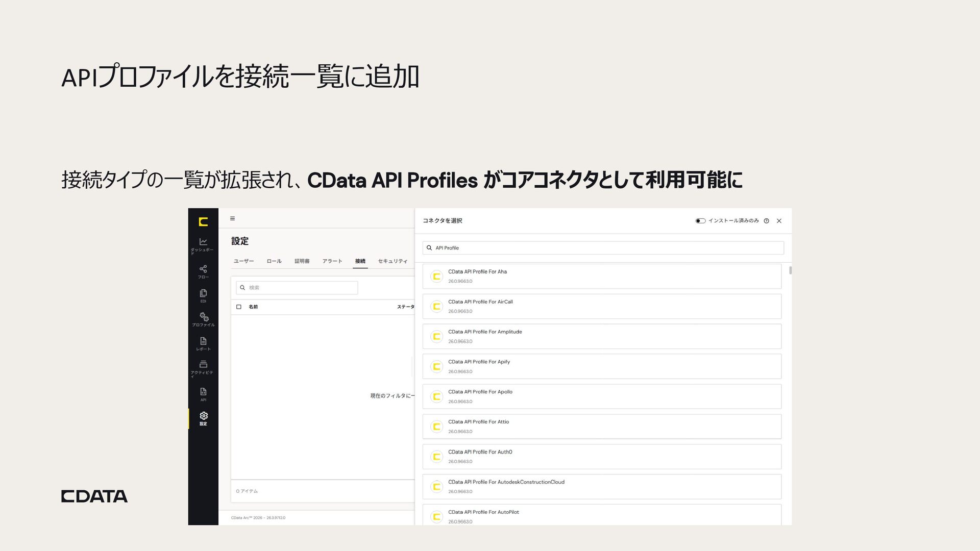Screen dimensions: 980x551
Task: Open the アラート tab
Action: 332,261
